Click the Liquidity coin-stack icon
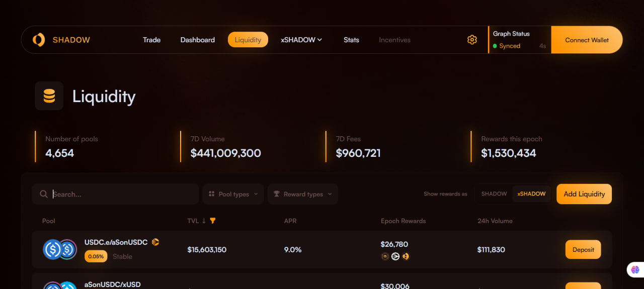Image resolution: width=644 pixels, height=289 pixels. tap(49, 95)
